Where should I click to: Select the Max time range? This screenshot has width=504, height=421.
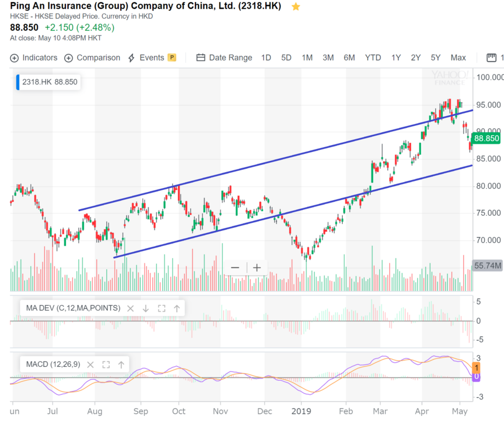pyautogui.click(x=458, y=58)
